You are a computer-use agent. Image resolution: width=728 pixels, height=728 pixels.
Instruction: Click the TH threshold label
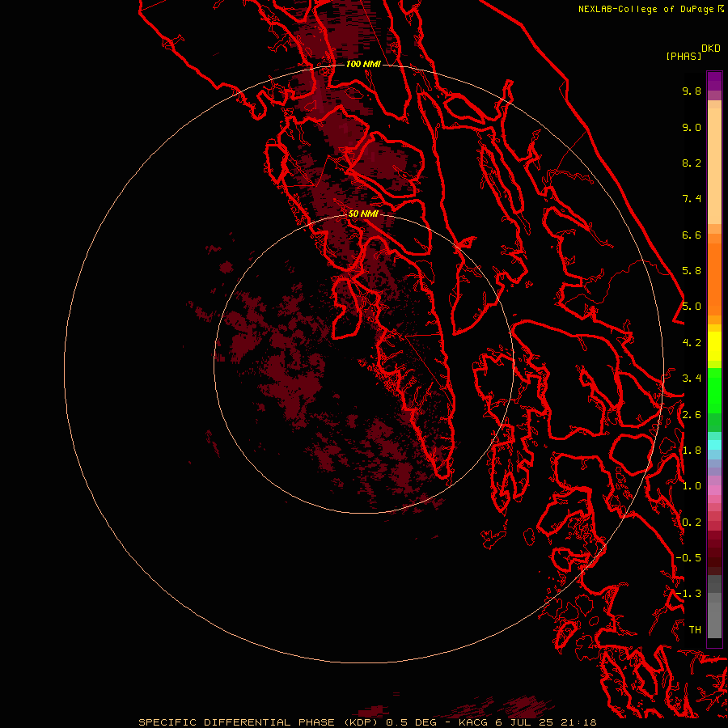point(695,630)
